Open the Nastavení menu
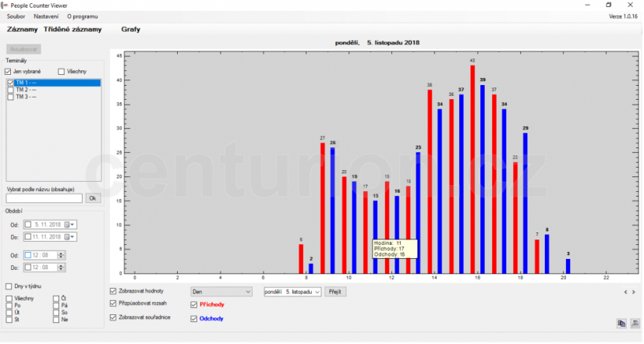This screenshot has height=344, width=644. (46, 16)
